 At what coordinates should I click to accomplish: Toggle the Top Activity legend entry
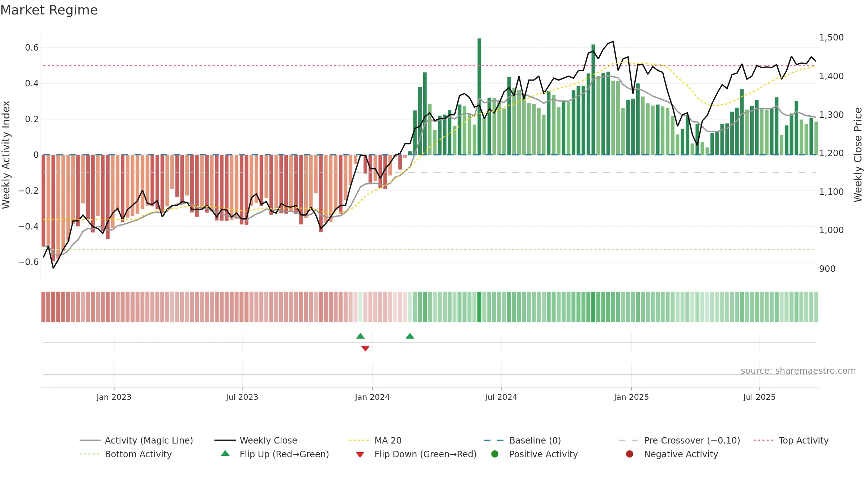point(791,440)
